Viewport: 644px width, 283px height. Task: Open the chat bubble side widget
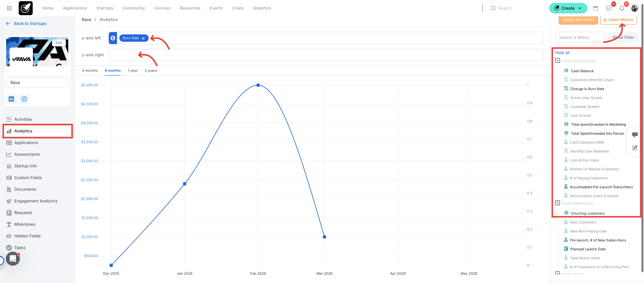635,135
